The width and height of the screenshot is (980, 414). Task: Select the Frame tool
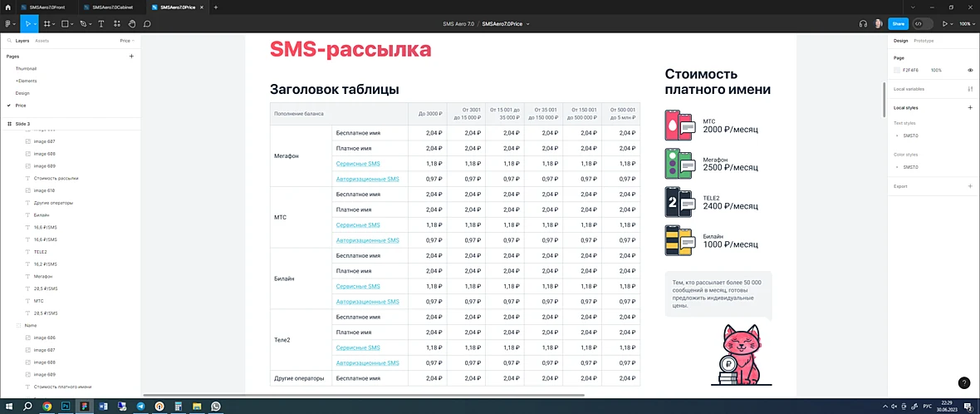click(47, 24)
